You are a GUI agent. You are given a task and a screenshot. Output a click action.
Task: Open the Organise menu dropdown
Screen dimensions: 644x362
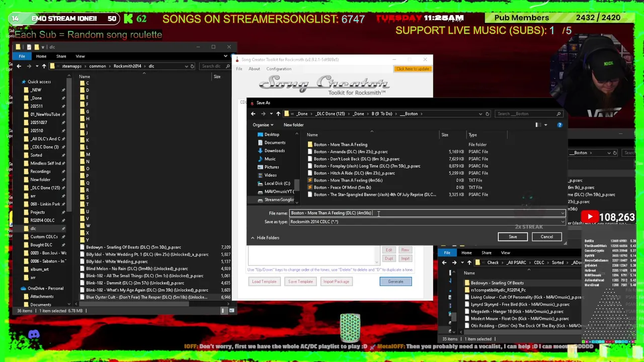(263, 125)
